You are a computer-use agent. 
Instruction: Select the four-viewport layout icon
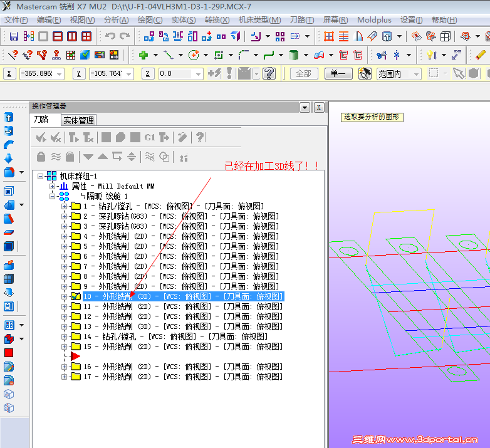tap(86, 36)
